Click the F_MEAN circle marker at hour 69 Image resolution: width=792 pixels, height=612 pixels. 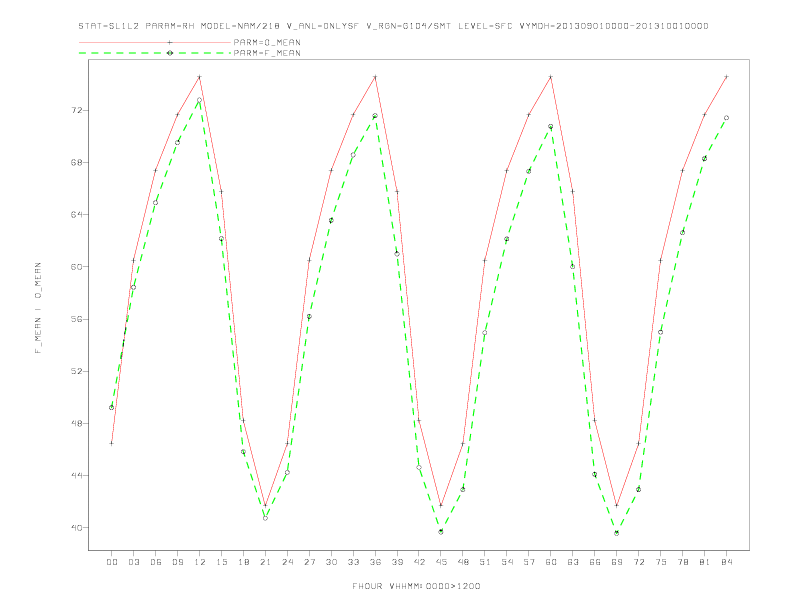[617, 533]
